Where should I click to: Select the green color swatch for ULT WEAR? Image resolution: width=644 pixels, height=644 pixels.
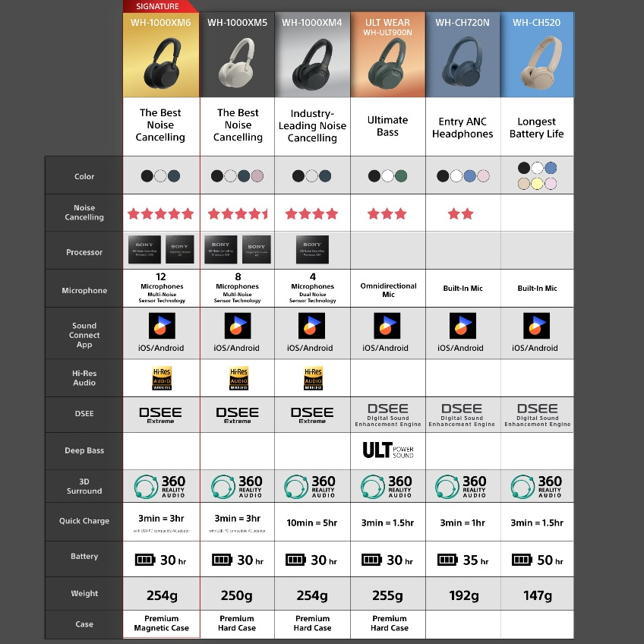pos(401,176)
